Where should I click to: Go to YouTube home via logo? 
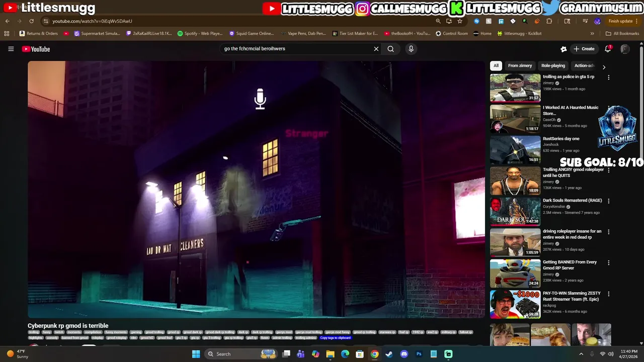pyautogui.click(x=36, y=49)
